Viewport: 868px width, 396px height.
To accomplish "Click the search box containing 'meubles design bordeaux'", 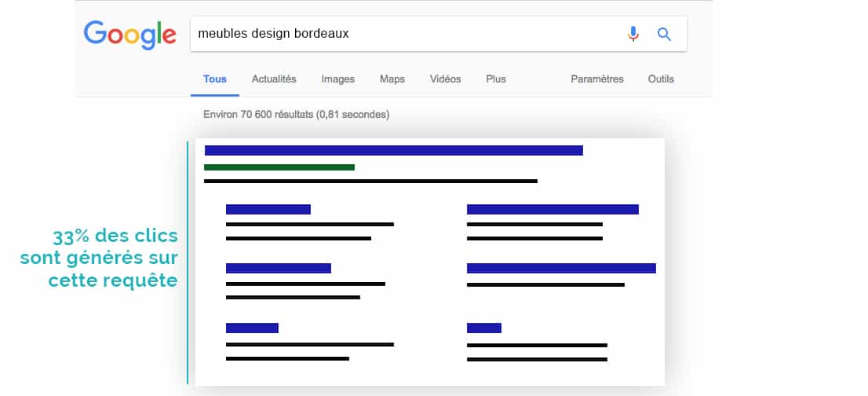I will pyautogui.click(x=400, y=34).
